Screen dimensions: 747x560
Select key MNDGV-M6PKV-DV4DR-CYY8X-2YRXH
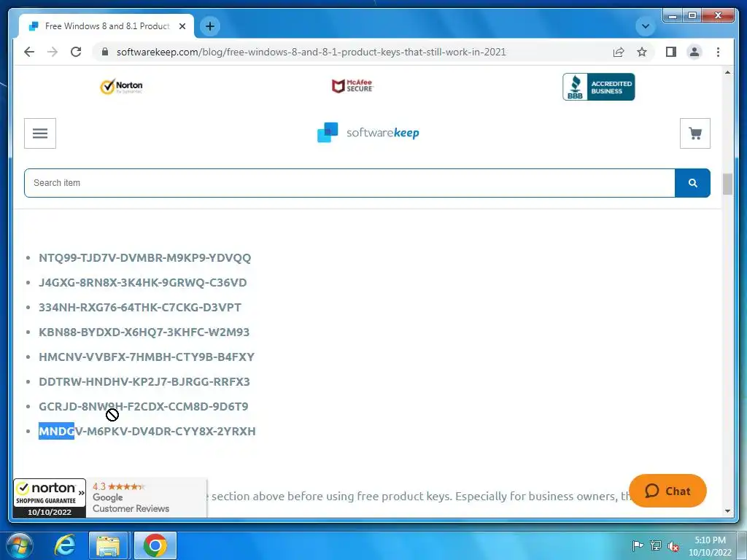click(x=147, y=431)
